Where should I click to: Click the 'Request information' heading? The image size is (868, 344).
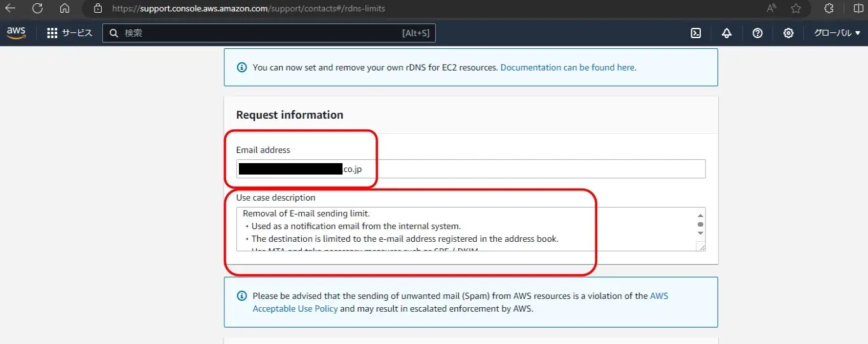(x=290, y=115)
